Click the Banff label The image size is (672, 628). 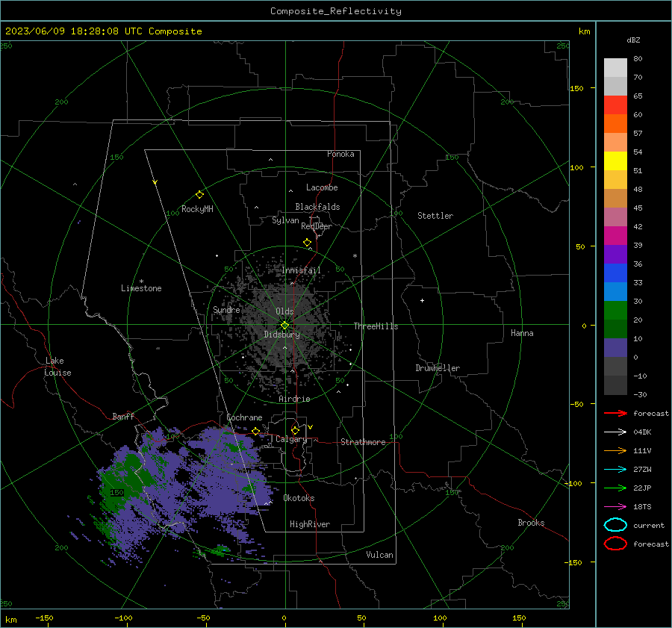click(x=123, y=416)
